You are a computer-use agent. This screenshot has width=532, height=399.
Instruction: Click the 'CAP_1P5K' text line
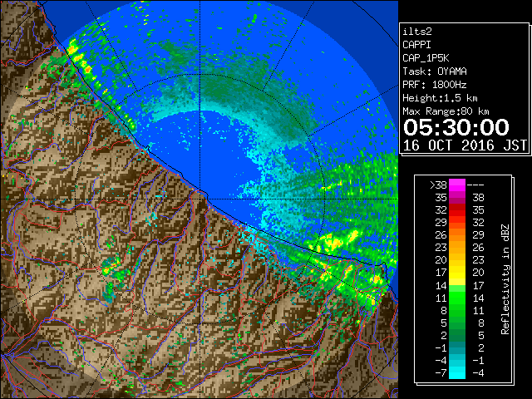[426, 58]
